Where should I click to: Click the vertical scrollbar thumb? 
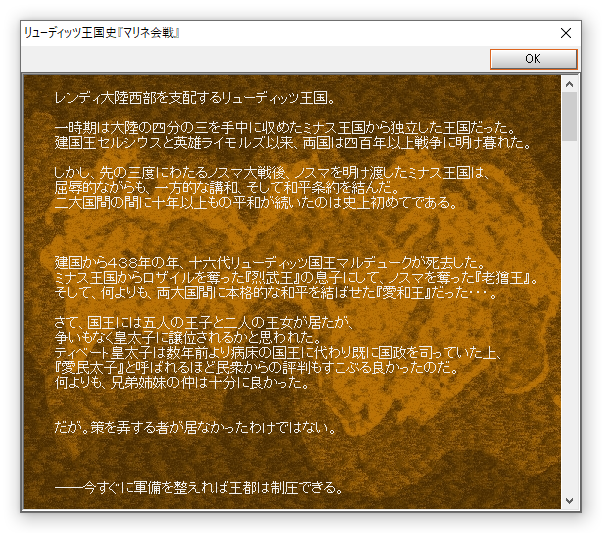tap(570, 116)
